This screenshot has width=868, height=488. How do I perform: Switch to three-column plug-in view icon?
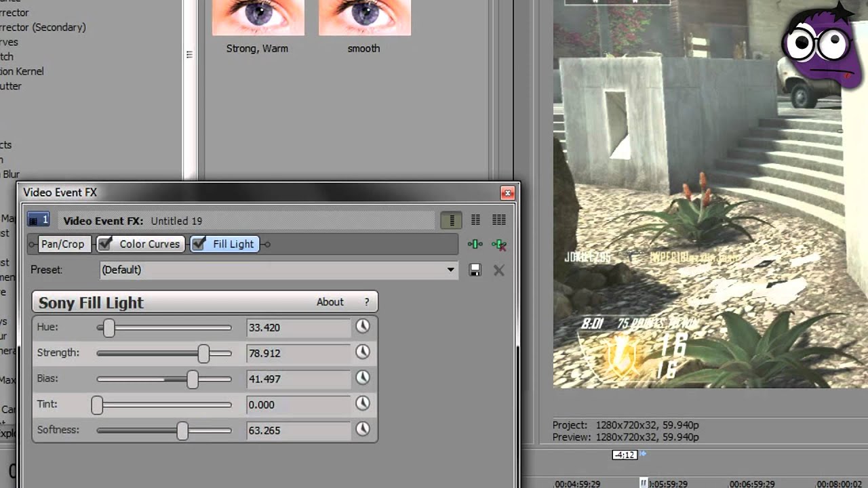(x=499, y=220)
